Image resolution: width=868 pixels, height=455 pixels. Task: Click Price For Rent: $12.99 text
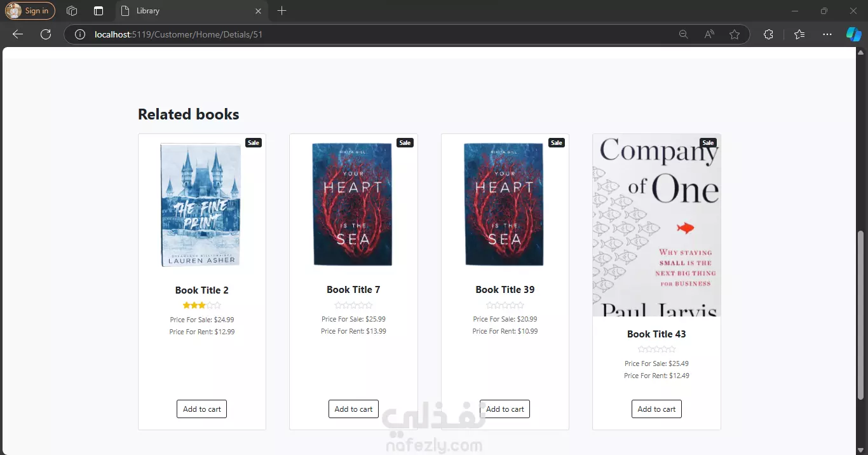(202, 332)
